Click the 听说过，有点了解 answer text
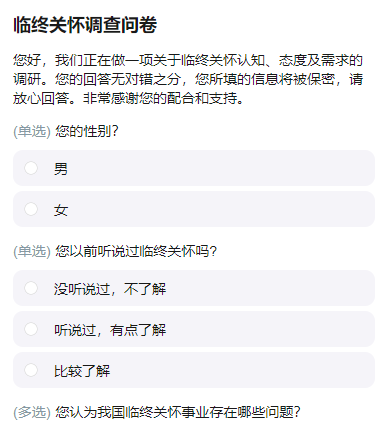This screenshot has width=389, height=431. [110, 330]
